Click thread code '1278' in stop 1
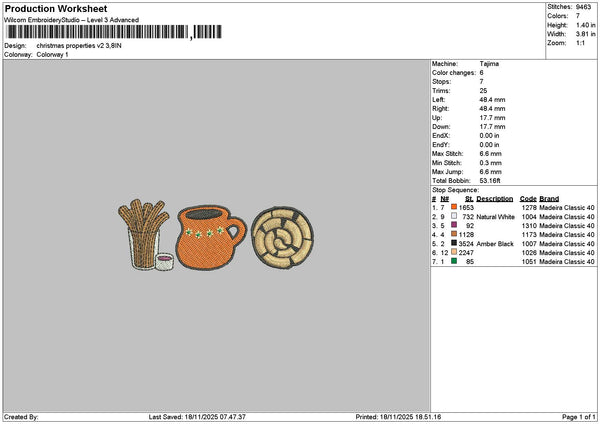 pos(529,208)
